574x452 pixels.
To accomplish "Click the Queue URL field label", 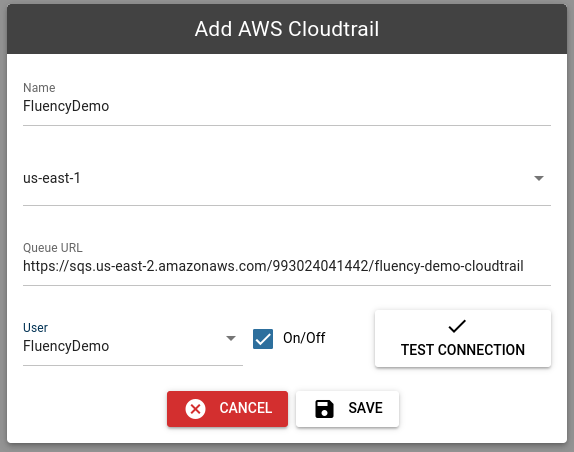I will point(53,248).
